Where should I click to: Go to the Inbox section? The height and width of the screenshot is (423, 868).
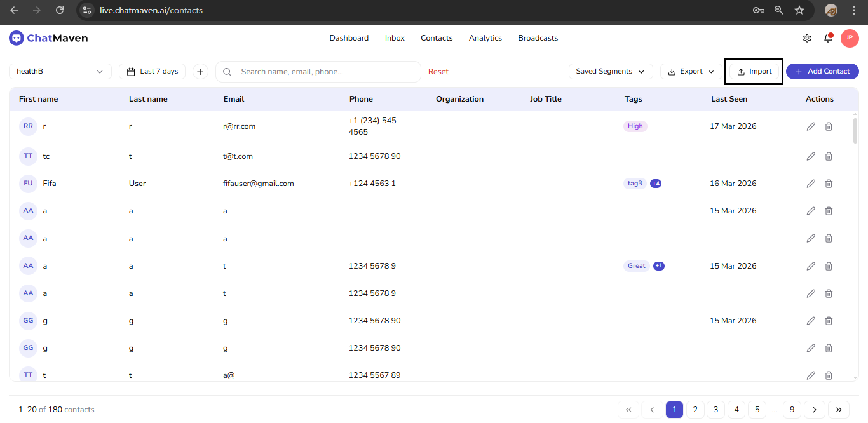[394, 38]
